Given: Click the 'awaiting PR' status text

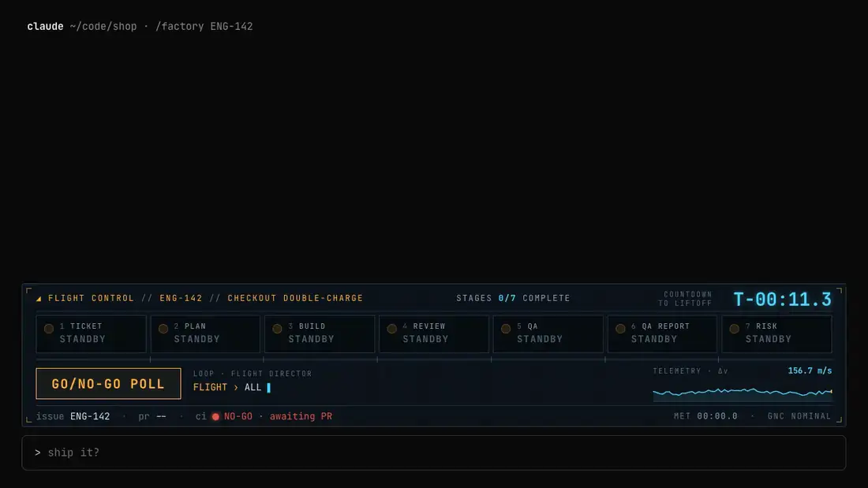Looking at the screenshot, I should click(301, 416).
